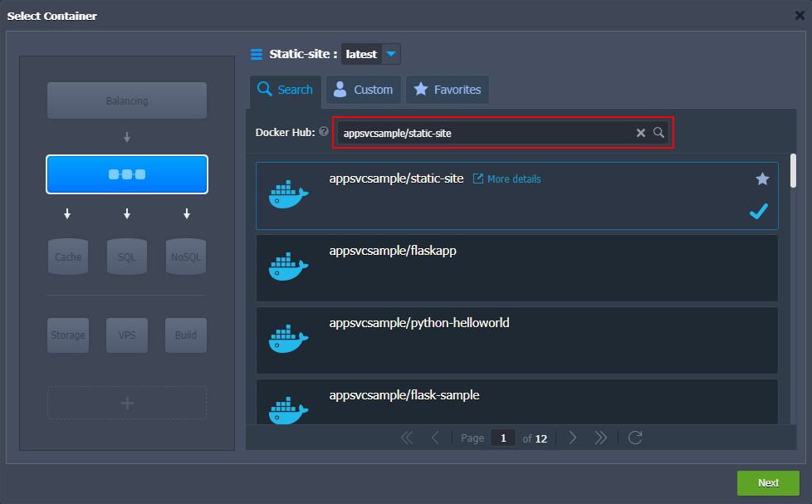The width and height of the screenshot is (812, 504).
Task: Select the appsvcsample/python-helloworld image
Action: [x=516, y=340]
